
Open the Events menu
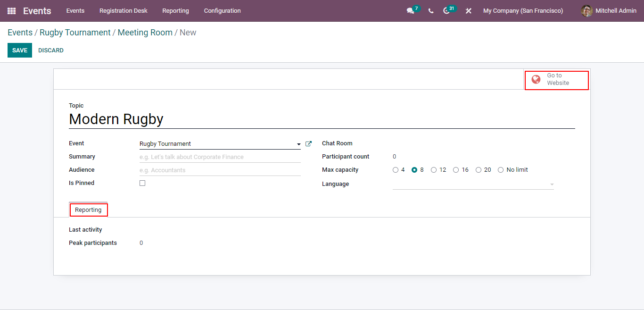[x=75, y=11]
